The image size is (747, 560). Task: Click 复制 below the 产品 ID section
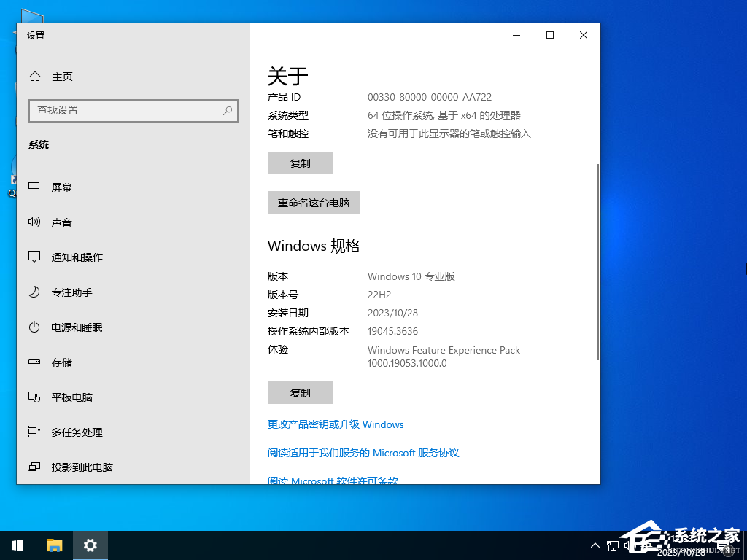[300, 163]
